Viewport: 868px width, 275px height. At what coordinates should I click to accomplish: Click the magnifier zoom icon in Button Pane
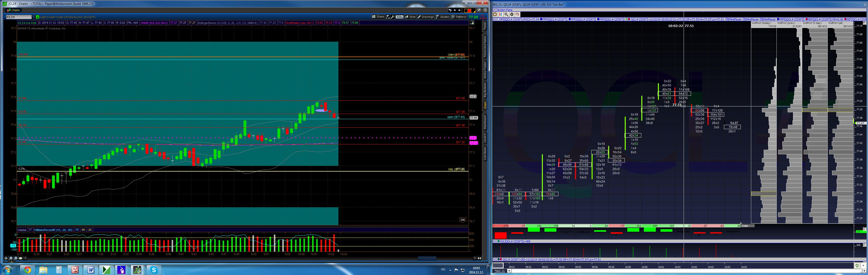click(506, 15)
